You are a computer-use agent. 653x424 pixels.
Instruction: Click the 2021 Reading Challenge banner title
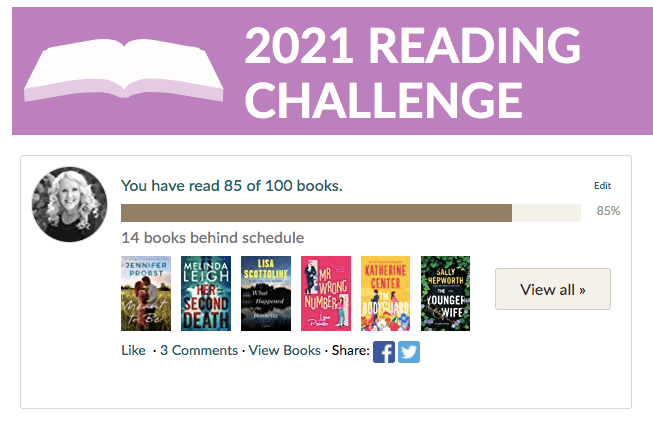tap(412, 70)
